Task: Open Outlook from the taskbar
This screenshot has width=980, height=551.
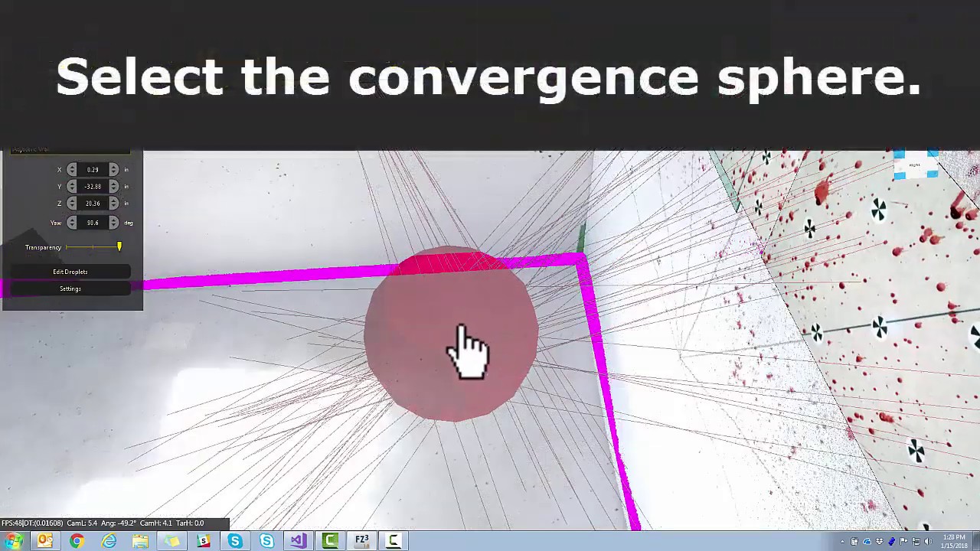Action: point(45,541)
